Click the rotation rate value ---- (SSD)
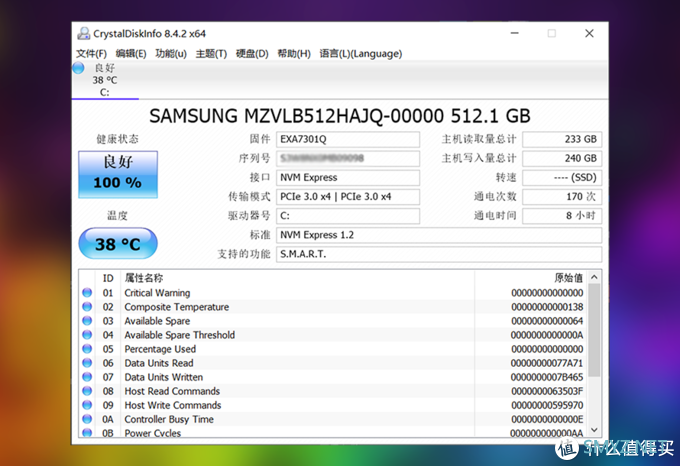Viewport: 680px width, 466px height. [562, 177]
